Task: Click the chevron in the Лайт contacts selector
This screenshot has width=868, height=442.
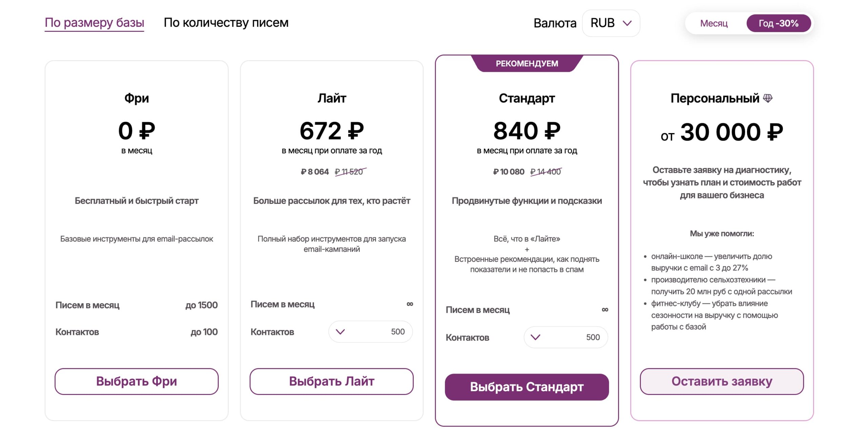Action: point(340,332)
